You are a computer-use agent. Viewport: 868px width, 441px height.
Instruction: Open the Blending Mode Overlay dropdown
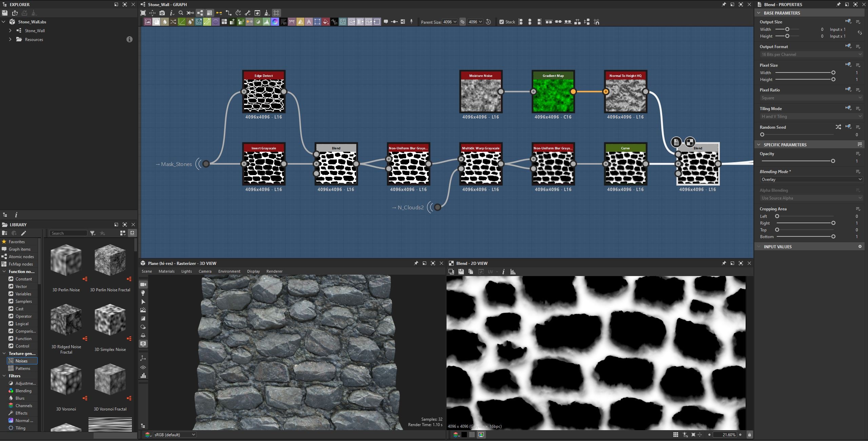click(811, 180)
